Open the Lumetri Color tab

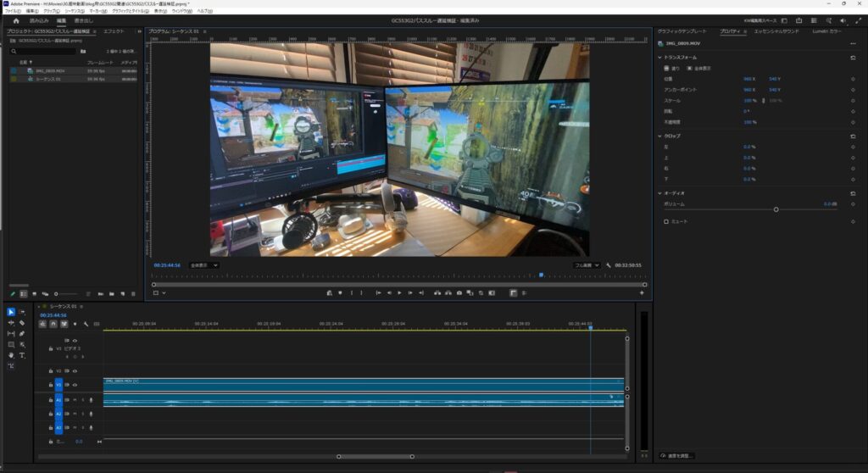(x=827, y=31)
